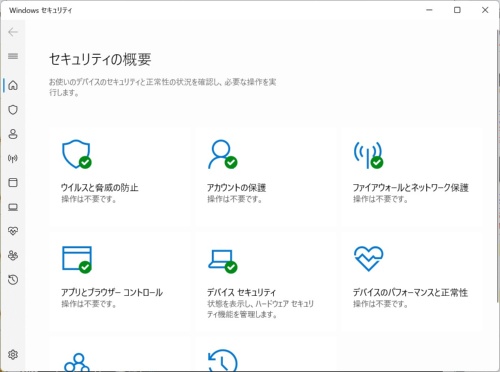Open firewall antenna icon in sidebar
The width and height of the screenshot is (500, 372).
pyautogui.click(x=13, y=158)
